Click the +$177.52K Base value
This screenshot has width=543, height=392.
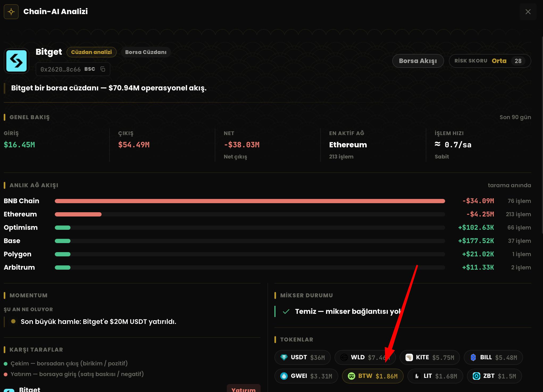click(476, 241)
